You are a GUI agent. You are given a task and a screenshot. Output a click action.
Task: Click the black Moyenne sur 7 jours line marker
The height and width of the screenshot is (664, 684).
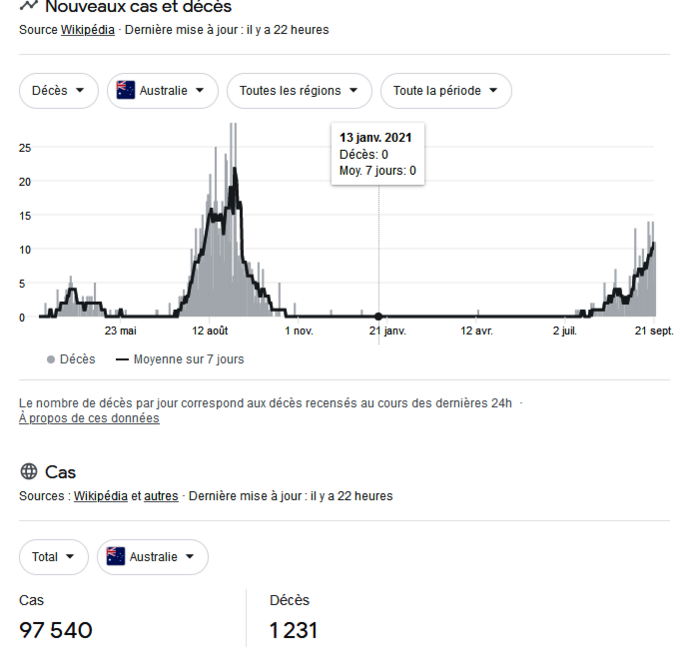123,359
